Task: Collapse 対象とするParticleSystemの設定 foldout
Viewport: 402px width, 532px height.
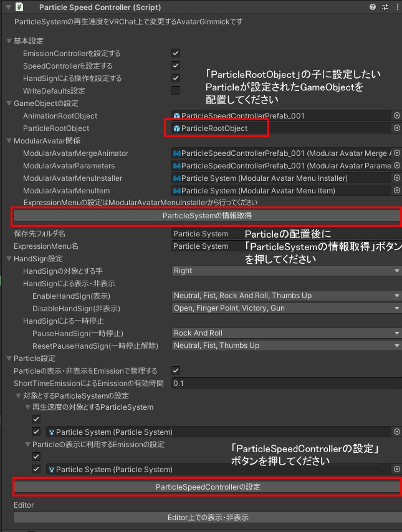Action: [x=18, y=396]
